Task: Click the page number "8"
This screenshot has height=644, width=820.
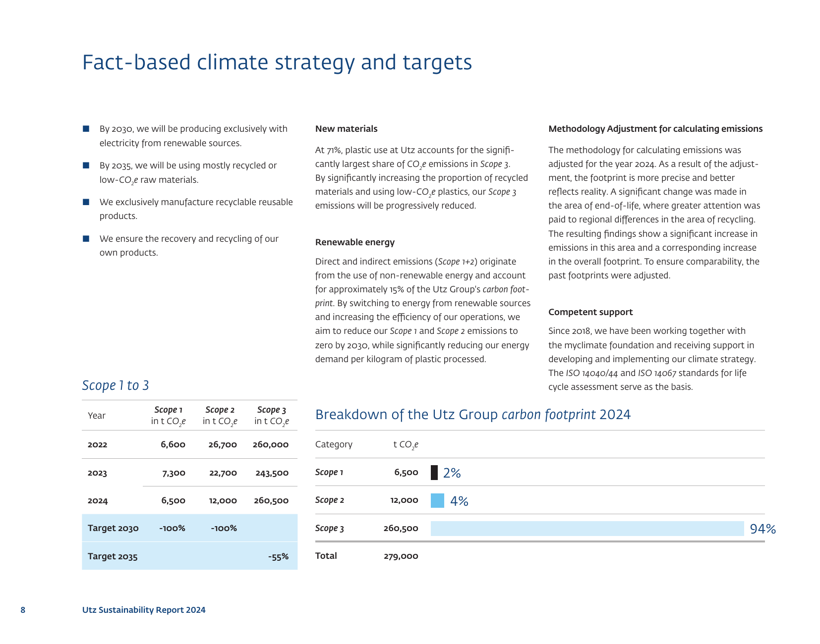Action: click(23, 610)
